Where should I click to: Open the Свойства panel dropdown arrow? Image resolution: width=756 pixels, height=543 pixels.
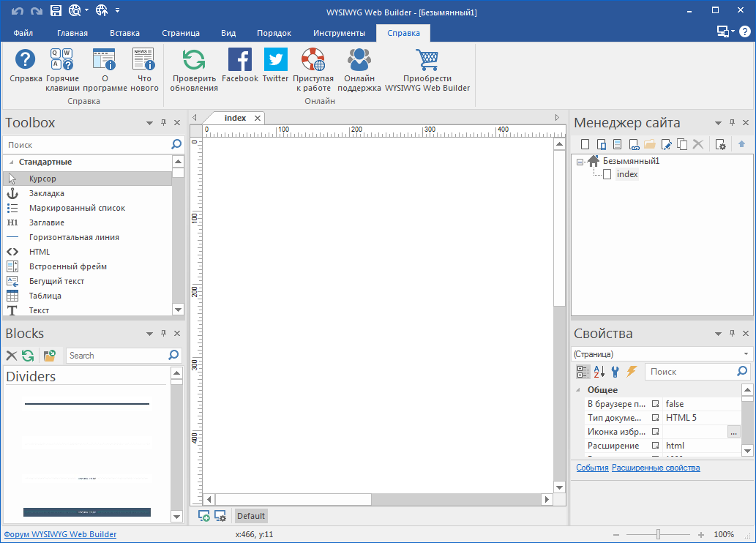tap(718, 334)
